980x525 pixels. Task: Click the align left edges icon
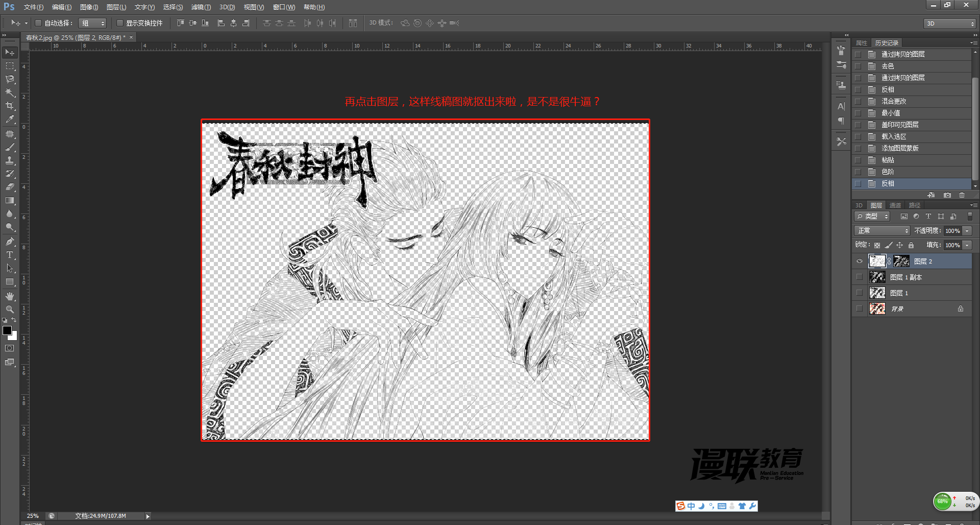221,23
